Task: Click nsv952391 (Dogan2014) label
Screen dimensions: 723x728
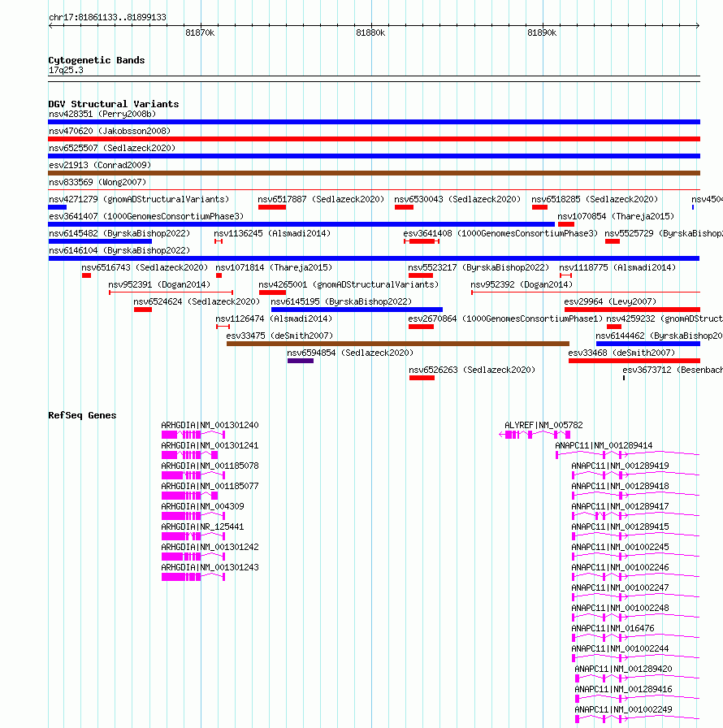Action: pos(159,284)
